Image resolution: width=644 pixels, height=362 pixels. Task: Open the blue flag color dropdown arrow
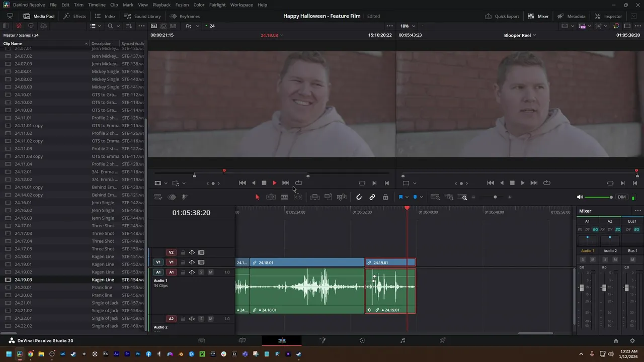[407, 197]
